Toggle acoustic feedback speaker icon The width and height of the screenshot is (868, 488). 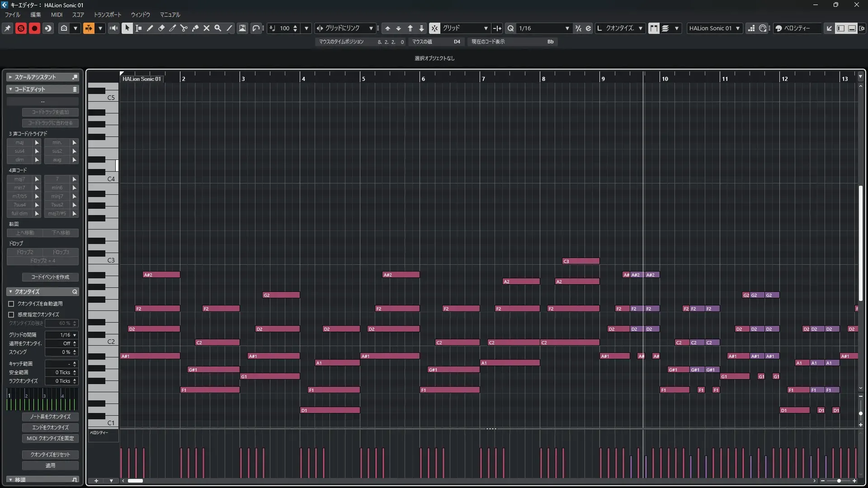113,28
